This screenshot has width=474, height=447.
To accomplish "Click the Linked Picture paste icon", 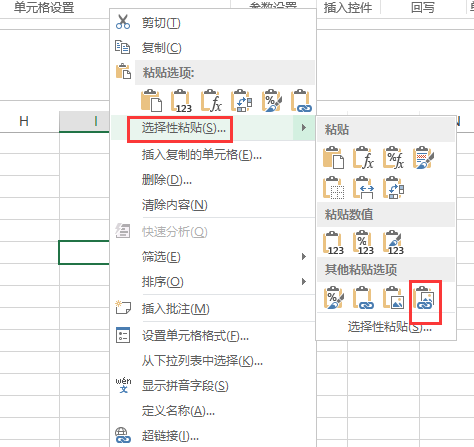I will [424, 298].
